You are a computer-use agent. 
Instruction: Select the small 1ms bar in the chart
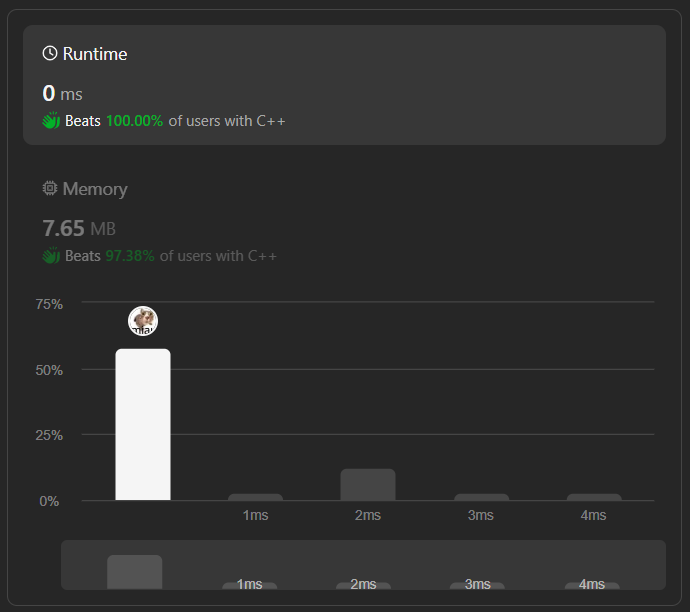tap(256, 497)
